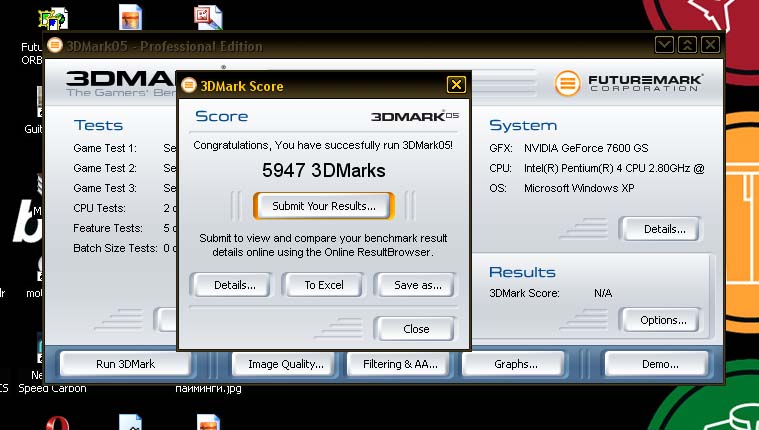Screen dimensions: 759x430
Task: Click the Futuremark Corporation logo
Action: click(629, 83)
